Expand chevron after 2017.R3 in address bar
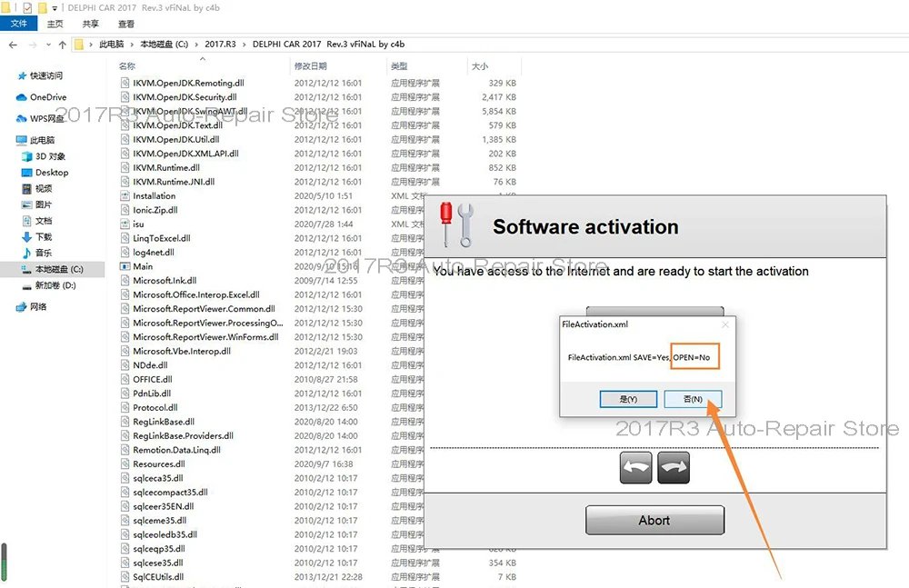 [x=244, y=44]
